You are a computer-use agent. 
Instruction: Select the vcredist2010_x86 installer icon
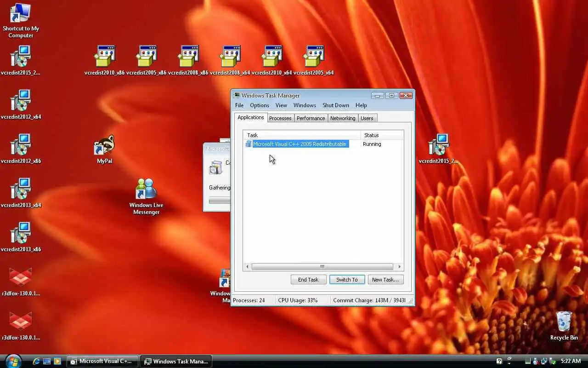point(104,60)
